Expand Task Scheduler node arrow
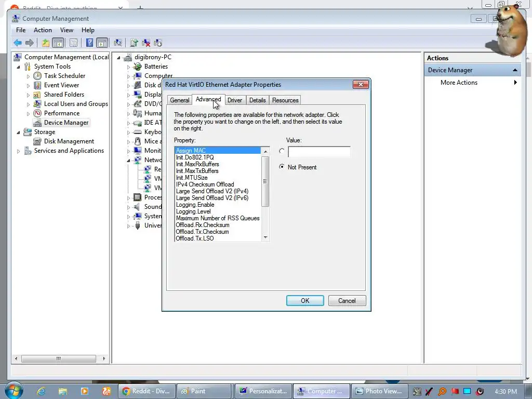Viewport: 532px width, 399px height. (x=29, y=76)
